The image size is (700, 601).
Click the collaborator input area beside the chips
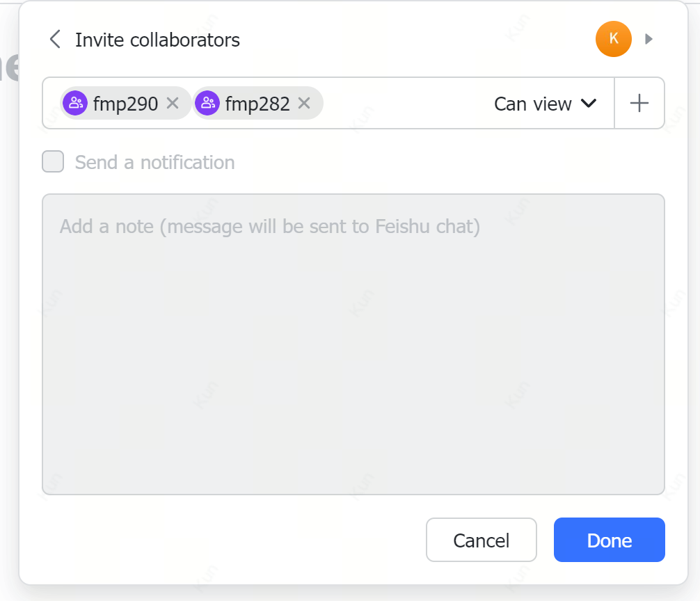click(x=397, y=103)
